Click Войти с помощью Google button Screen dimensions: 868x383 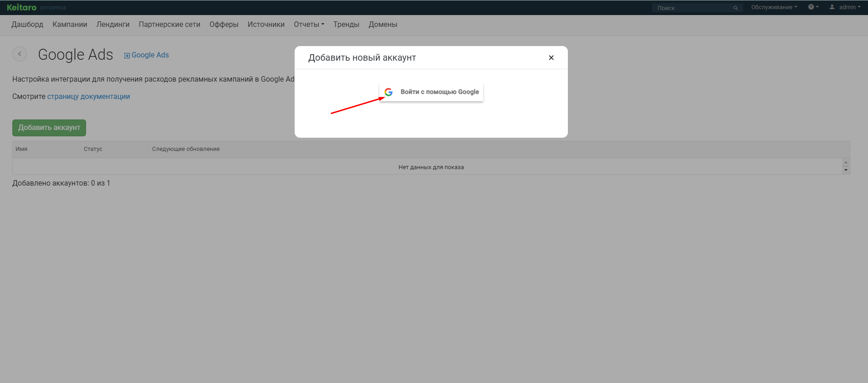click(x=431, y=92)
